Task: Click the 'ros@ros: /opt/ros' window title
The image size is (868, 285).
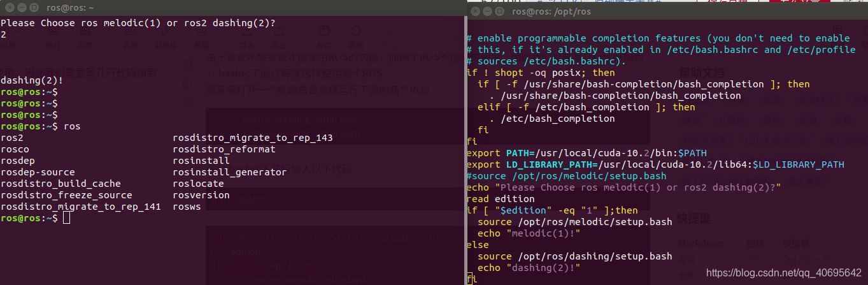Action: [x=551, y=11]
